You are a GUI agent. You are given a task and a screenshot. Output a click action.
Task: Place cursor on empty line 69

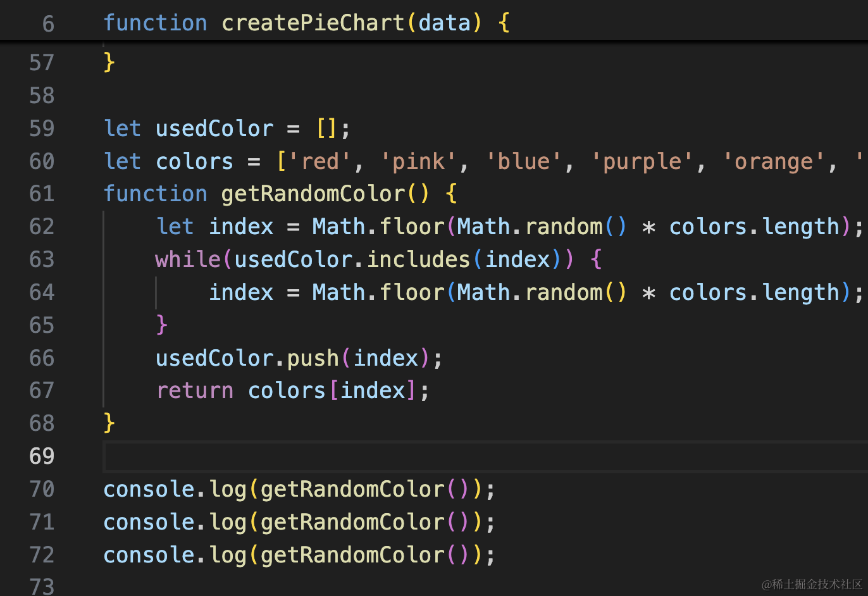point(485,456)
